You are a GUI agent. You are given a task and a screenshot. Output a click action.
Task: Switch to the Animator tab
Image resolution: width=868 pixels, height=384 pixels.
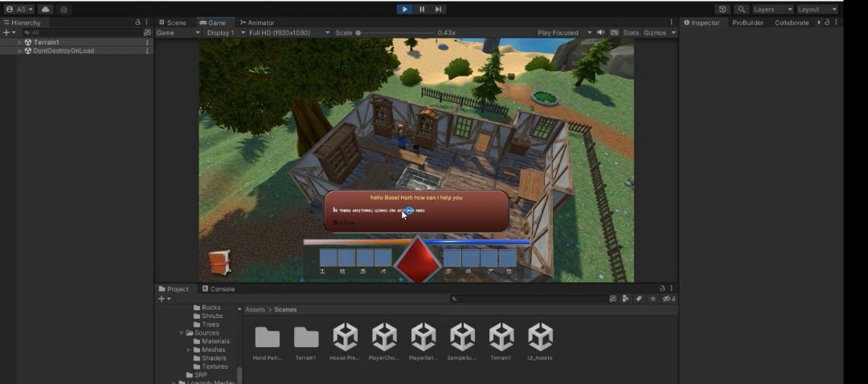click(x=257, y=22)
